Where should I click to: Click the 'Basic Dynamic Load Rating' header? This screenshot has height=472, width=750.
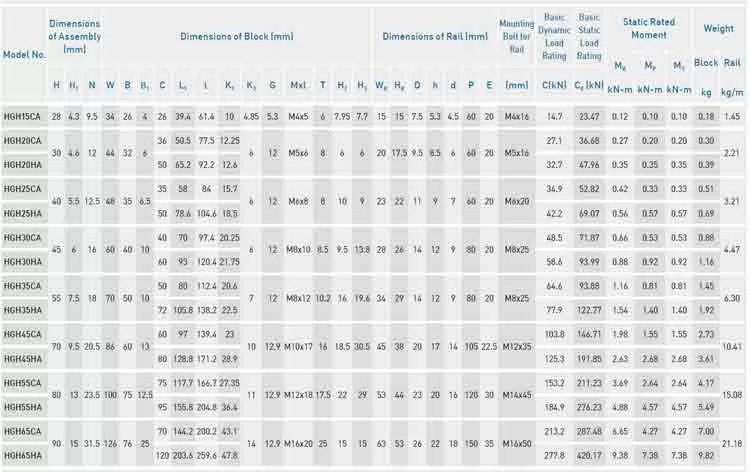tap(554, 36)
